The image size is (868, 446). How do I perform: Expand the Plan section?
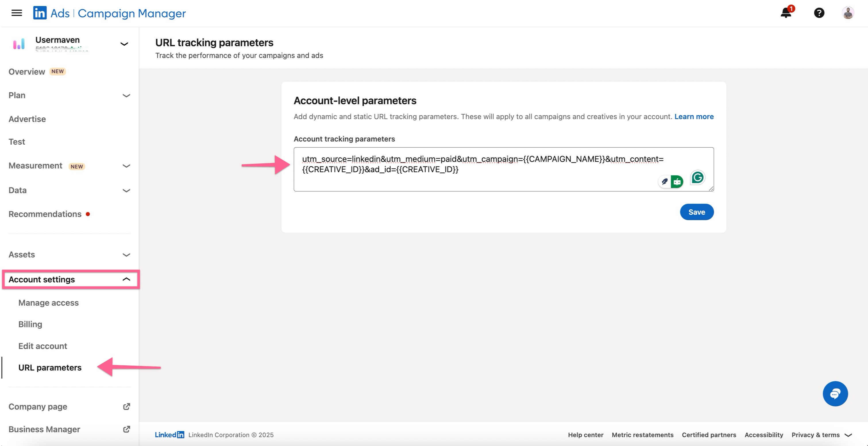coord(126,96)
